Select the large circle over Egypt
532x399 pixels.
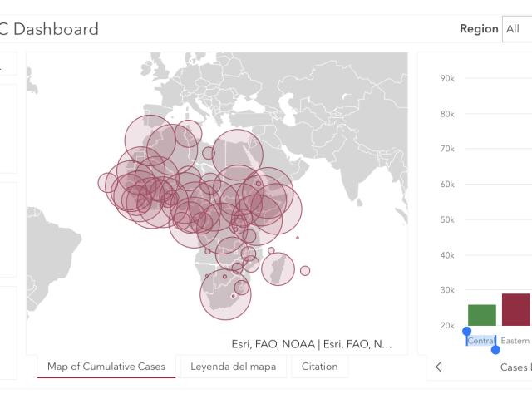click(238, 155)
